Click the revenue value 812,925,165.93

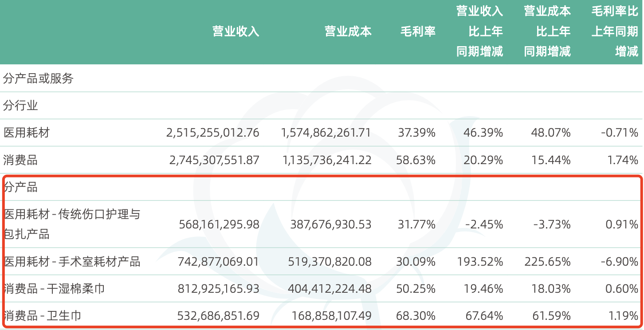click(x=218, y=289)
